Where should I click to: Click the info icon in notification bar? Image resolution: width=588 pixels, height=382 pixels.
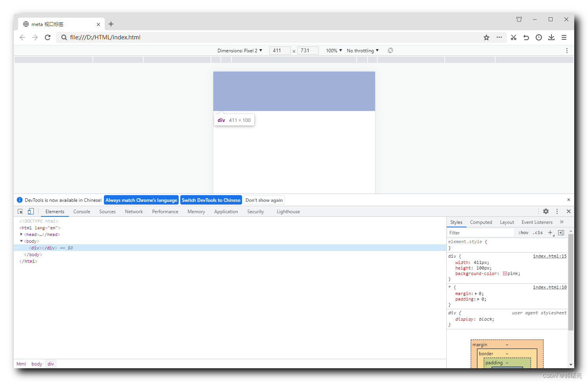(x=20, y=200)
